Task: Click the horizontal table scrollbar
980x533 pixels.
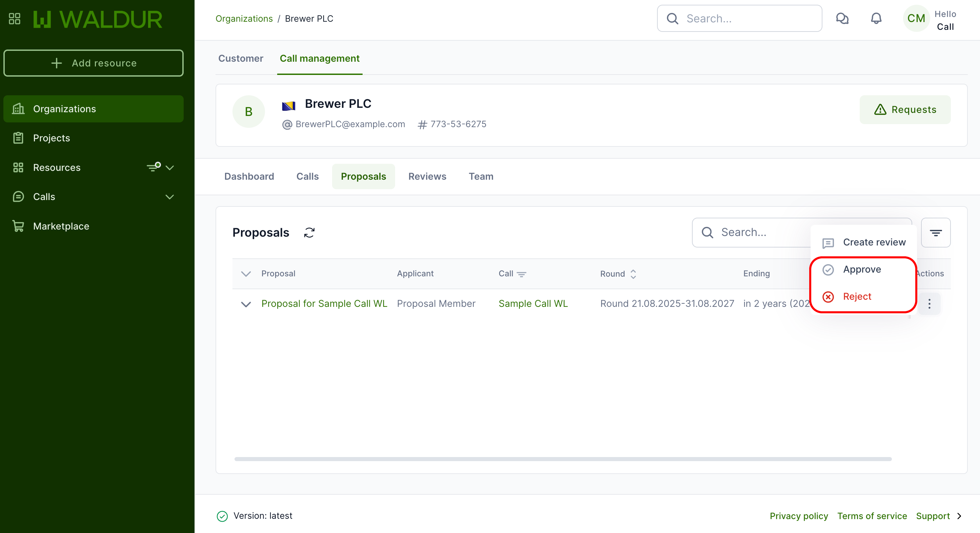Action: click(563, 459)
